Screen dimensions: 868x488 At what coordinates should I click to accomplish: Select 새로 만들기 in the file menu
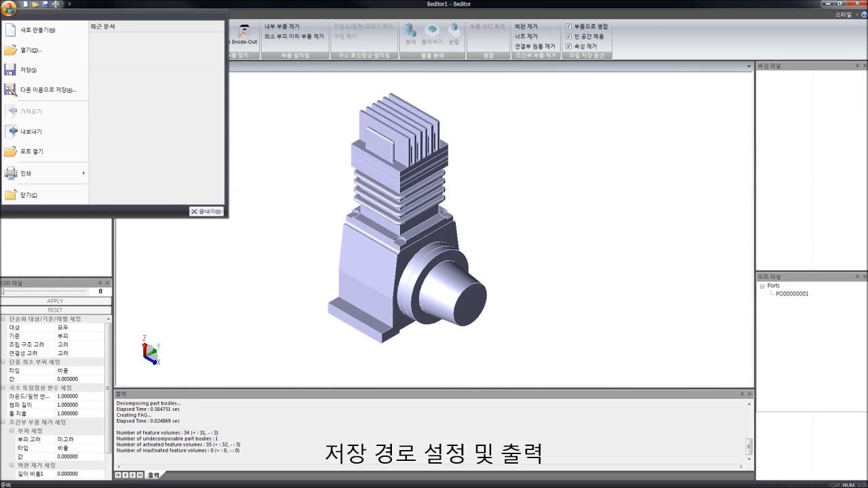coord(45,30)
